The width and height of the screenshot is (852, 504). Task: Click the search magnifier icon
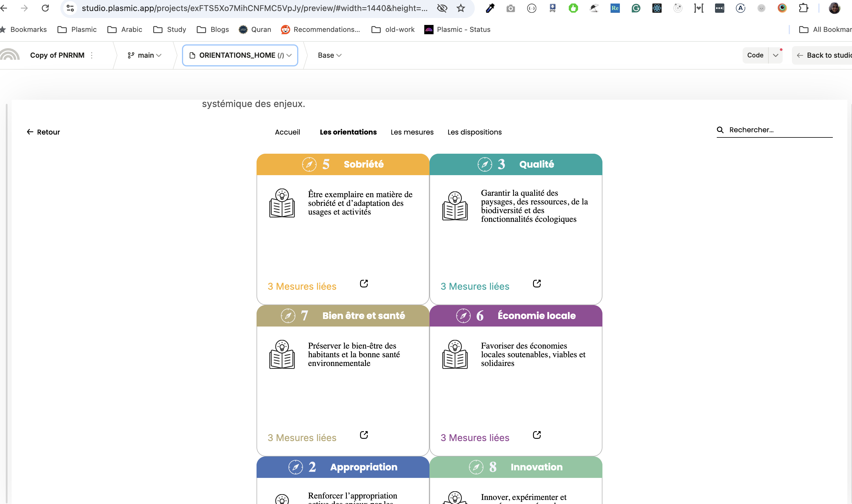(x=720, y=130)
